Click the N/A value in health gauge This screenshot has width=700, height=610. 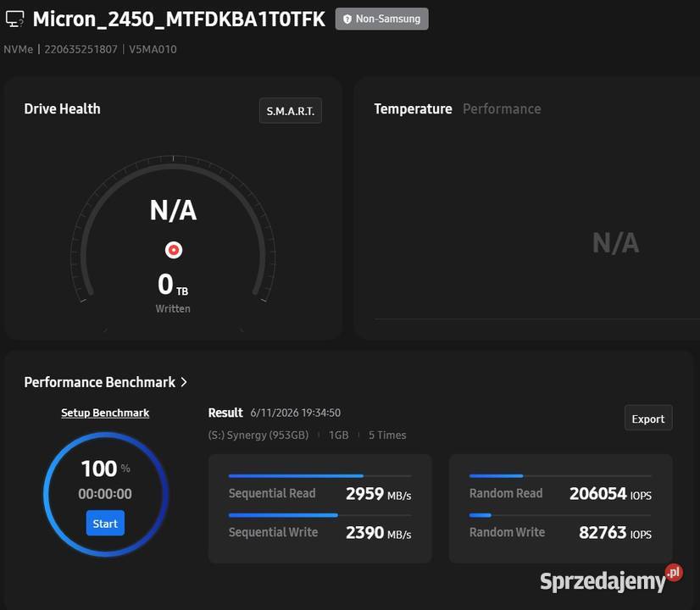[x=173, y=210]
